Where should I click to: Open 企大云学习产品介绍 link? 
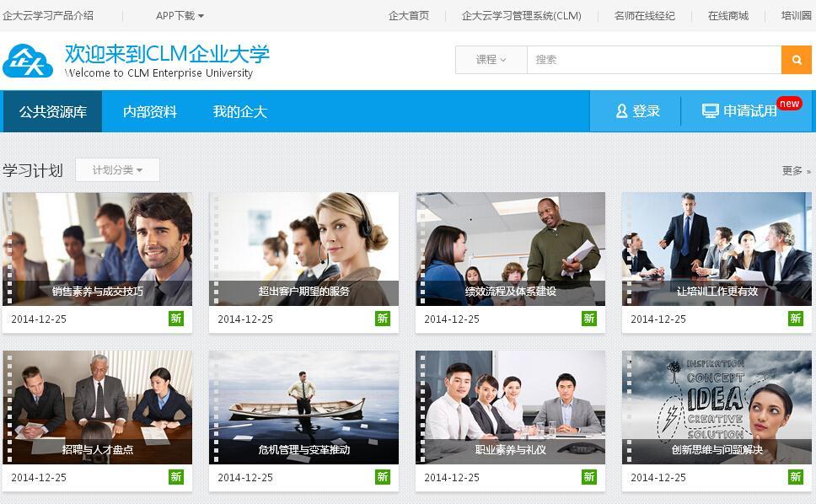48,16
